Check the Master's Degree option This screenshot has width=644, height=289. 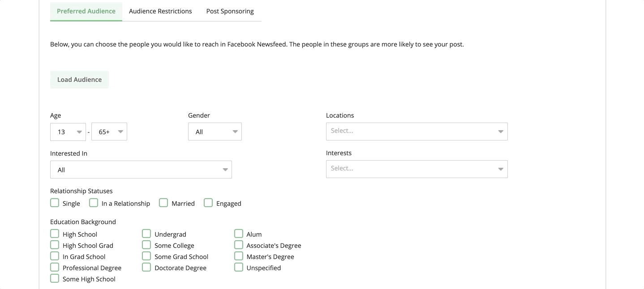(238, 256)
